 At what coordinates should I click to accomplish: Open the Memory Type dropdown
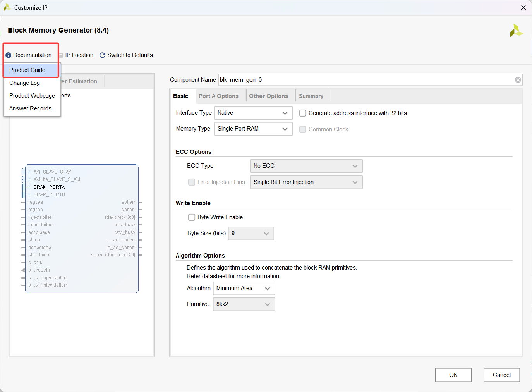(x=253, y=129)
